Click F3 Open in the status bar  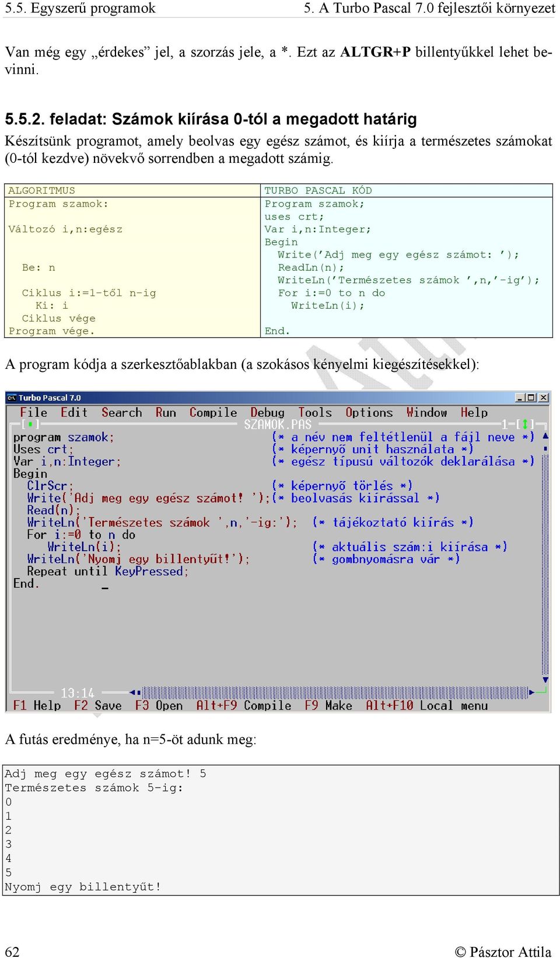(x=159, y=706)
